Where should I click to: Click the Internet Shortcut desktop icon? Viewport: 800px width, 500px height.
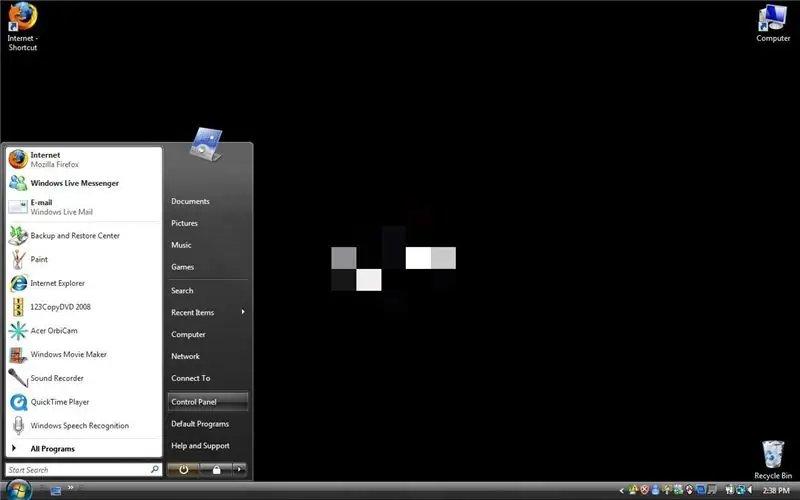point(22,27)
